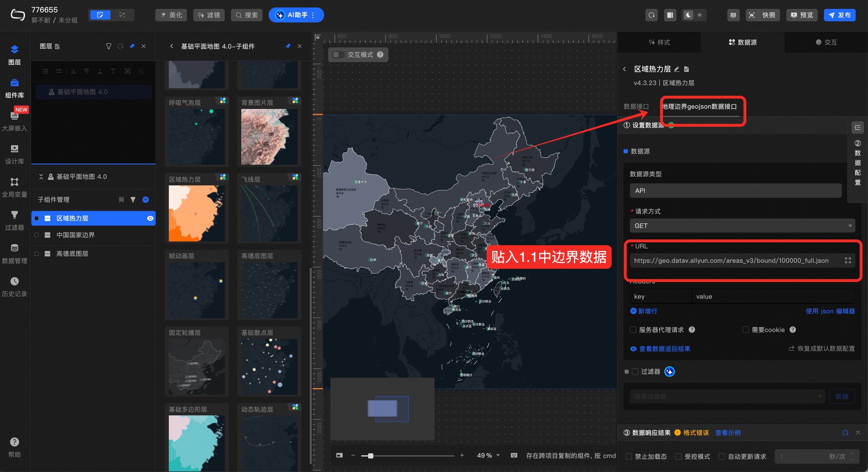868x472 pixels.
Task: Hide the 区域热力层 layer with eye icon
Action: coord(150,218)
